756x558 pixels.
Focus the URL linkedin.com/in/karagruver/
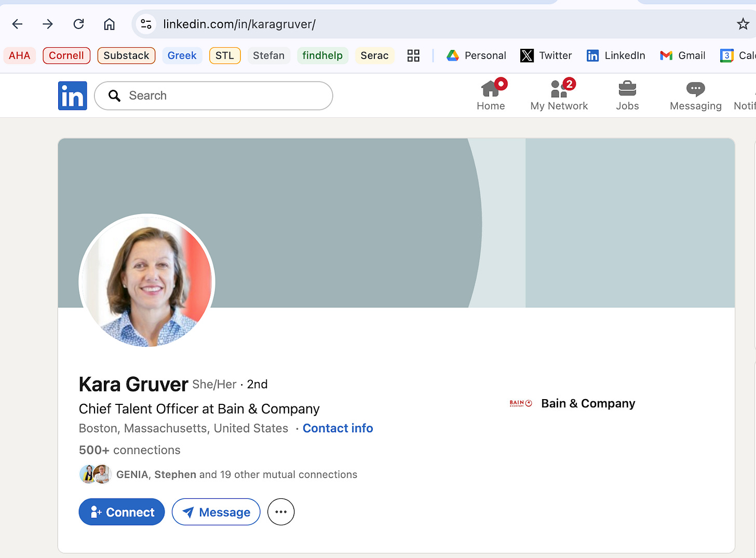[239, 24]
